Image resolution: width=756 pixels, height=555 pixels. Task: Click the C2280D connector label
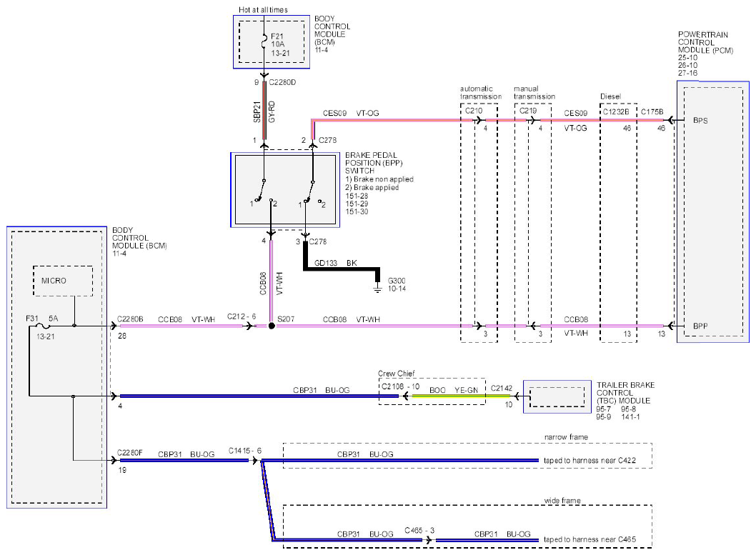coord(282,82)
